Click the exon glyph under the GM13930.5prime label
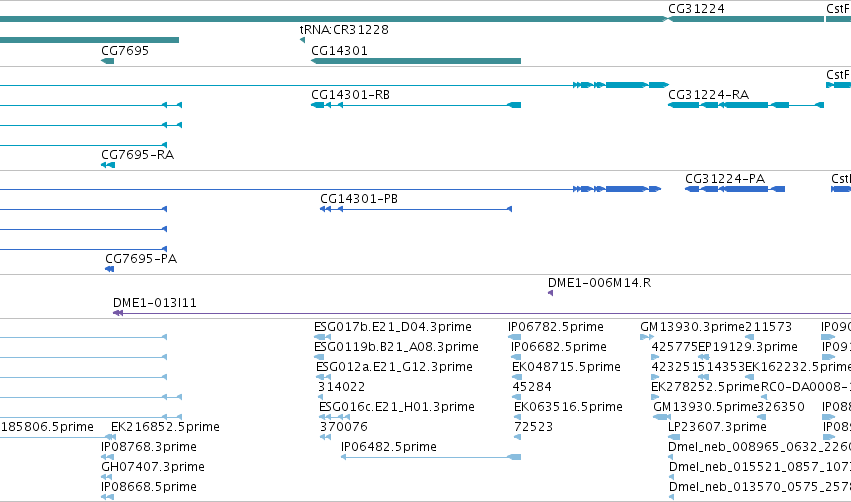851x502 pixels. click(662, 417)
